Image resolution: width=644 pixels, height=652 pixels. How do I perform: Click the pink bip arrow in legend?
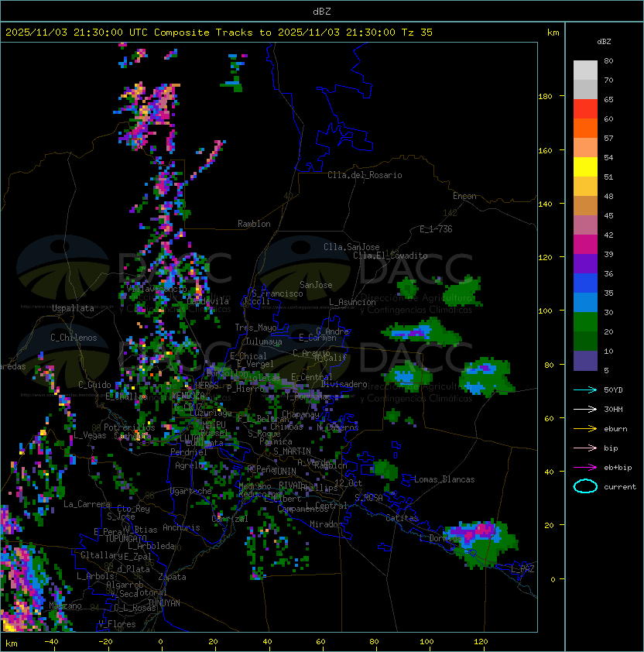point(585,448)
